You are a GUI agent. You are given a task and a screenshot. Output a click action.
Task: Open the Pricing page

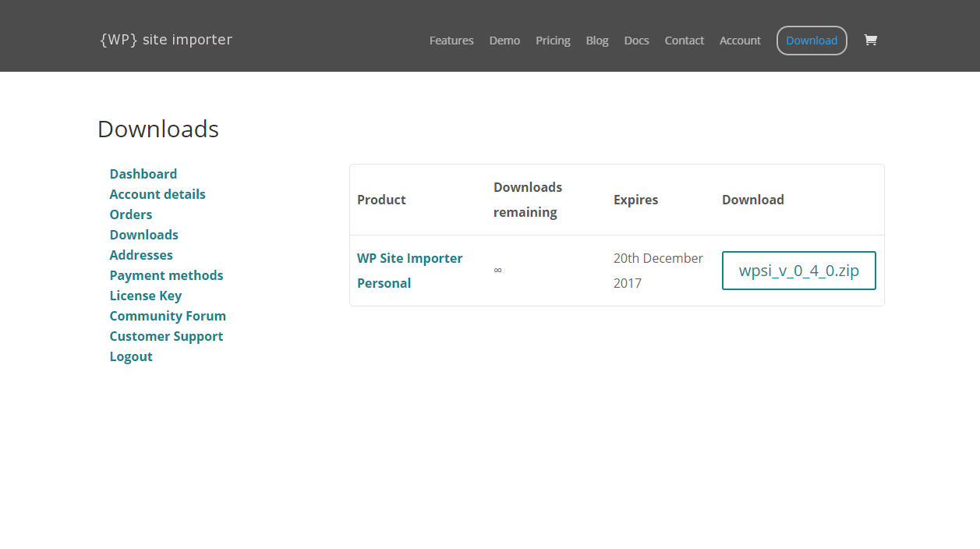(553, 41)
